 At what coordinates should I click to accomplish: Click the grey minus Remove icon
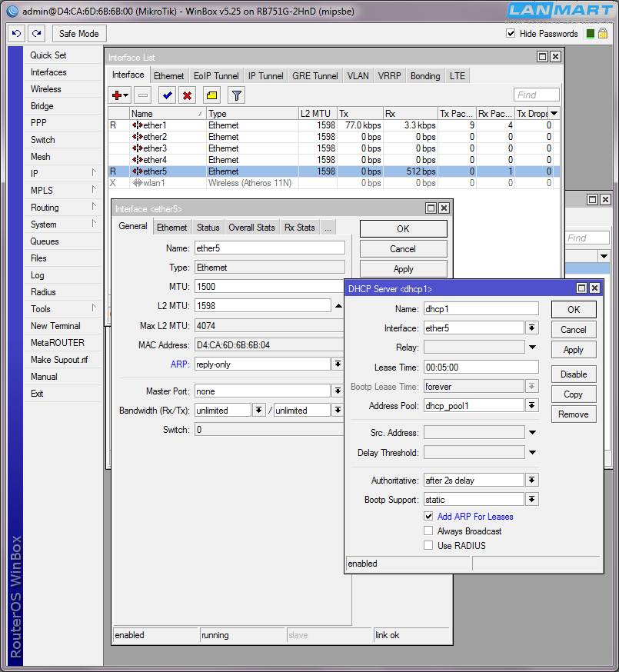(x=142, y=95)
